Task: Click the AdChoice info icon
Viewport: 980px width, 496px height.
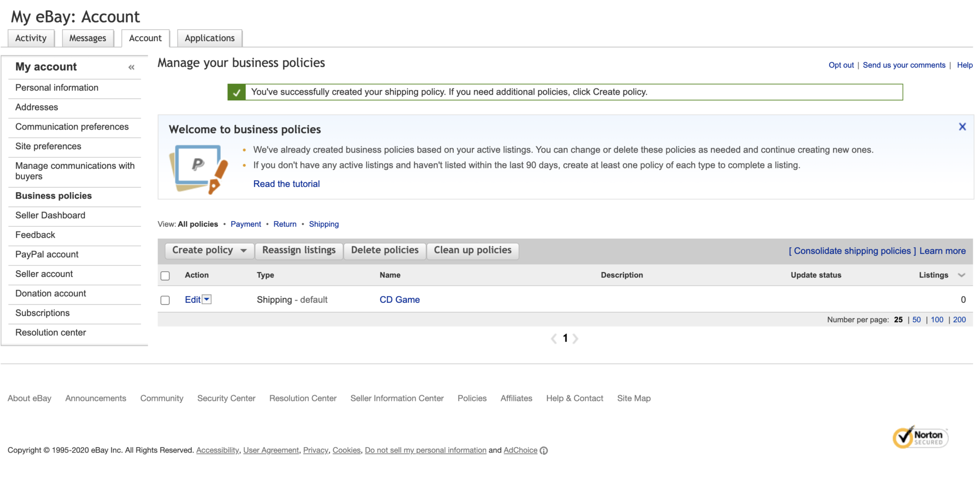Action: [x=544, y=451]
